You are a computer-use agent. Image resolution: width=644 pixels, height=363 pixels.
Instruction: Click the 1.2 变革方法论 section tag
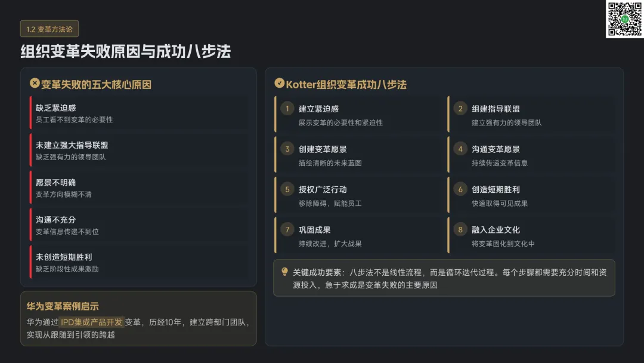click(49, 29)
